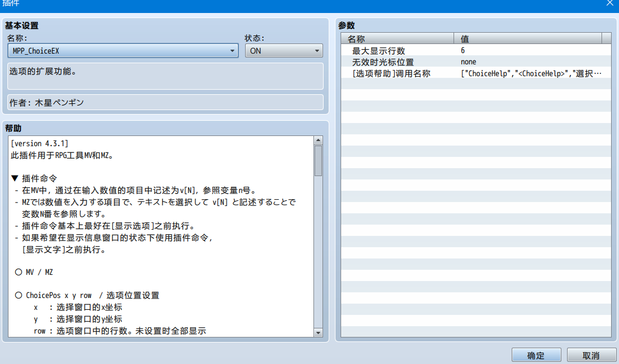Image resolution: width=619 pixels, height=364 pixels.
Task: Click the help scrollbar down arrow
Action: (318, 332)
